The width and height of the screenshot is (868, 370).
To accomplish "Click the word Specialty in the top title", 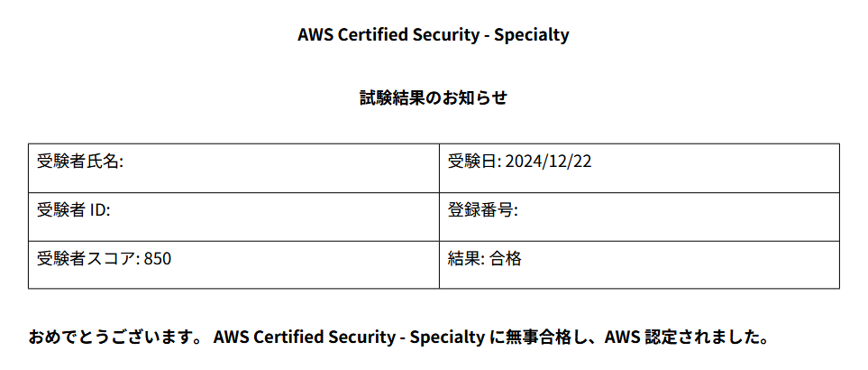I will [532, 35].
